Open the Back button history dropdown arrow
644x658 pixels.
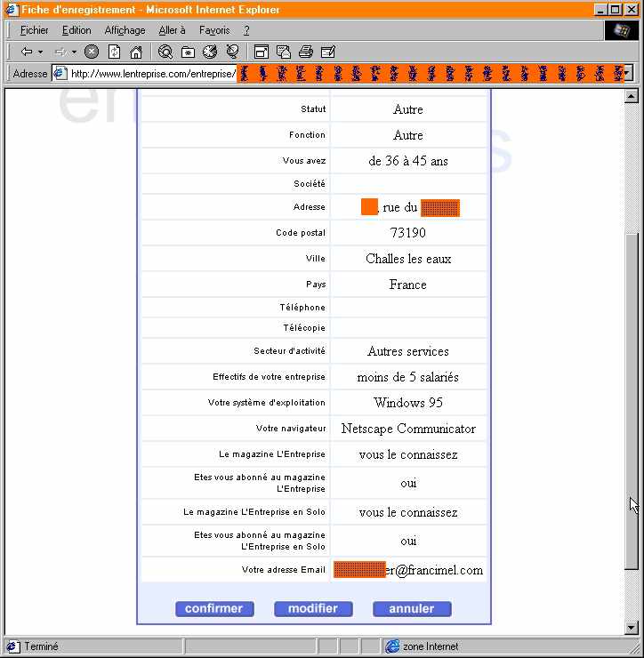tap(40, 52)
